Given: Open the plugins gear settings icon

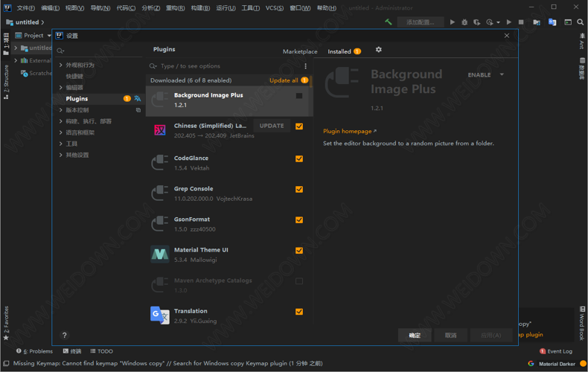Looking at the screenshot, I should pyautogui.click(x=378, y=50).
